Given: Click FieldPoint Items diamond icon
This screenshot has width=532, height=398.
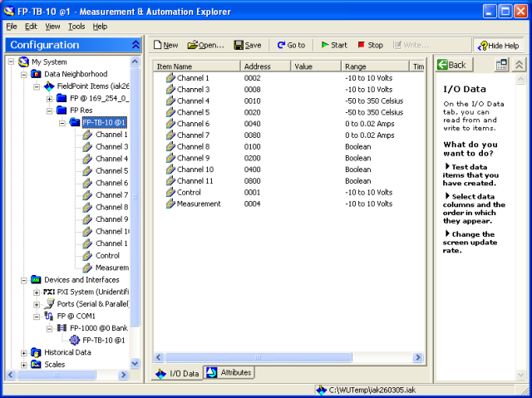Looking at the screenshot, I should coord(49,86).
